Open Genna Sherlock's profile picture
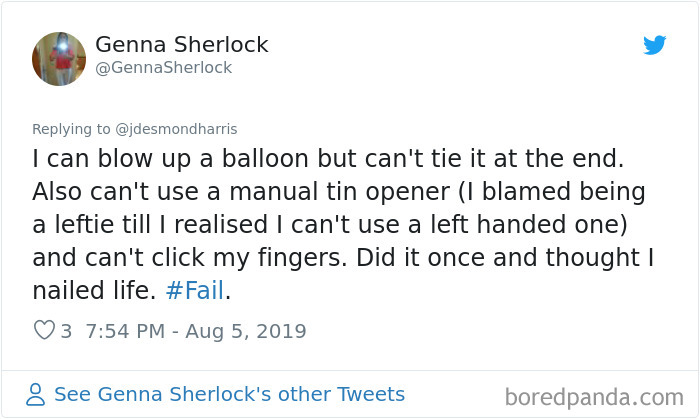Viewport: 700px width, 419px height. [x=57, y=57]
